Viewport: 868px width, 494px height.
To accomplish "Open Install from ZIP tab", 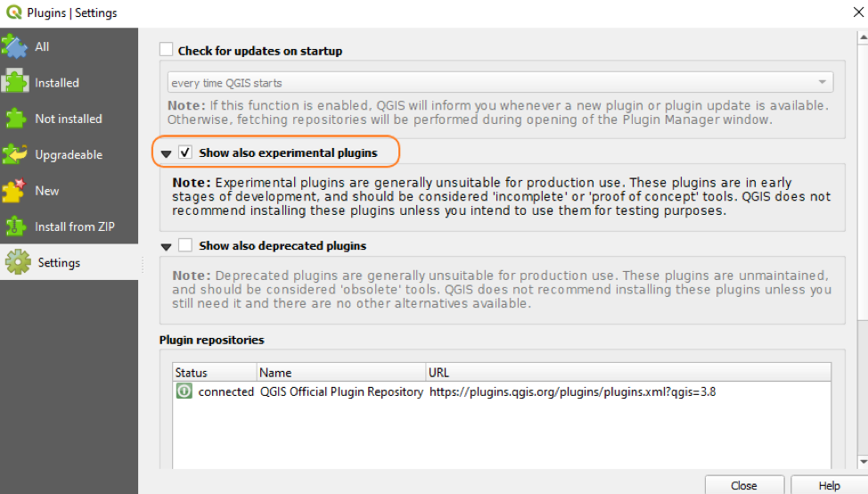I will click(69, 226).
